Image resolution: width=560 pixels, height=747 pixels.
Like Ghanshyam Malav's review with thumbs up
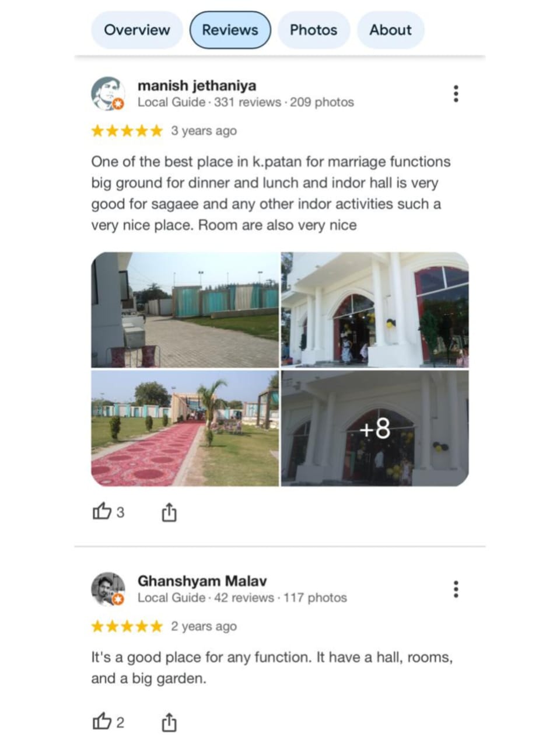tap(108, 722)
